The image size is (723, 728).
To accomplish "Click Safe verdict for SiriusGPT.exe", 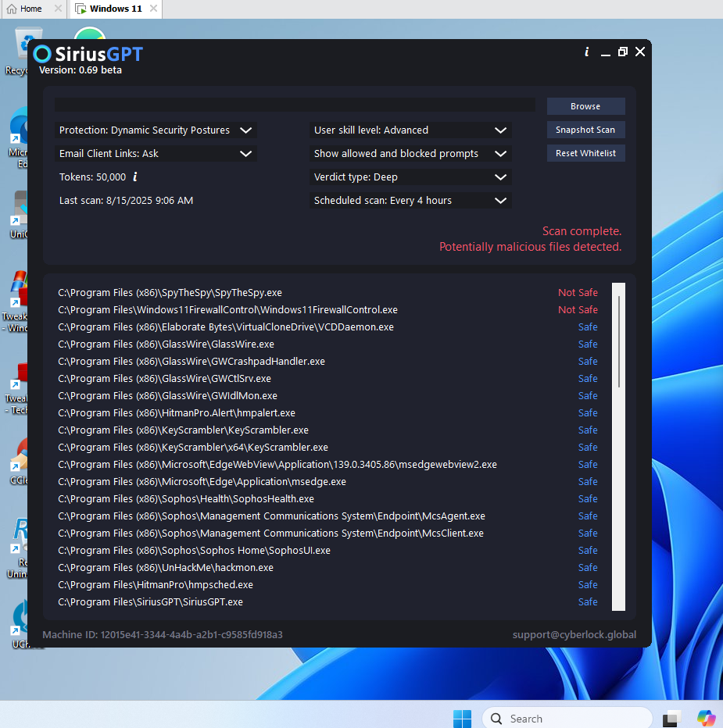I will coord(588,601).
